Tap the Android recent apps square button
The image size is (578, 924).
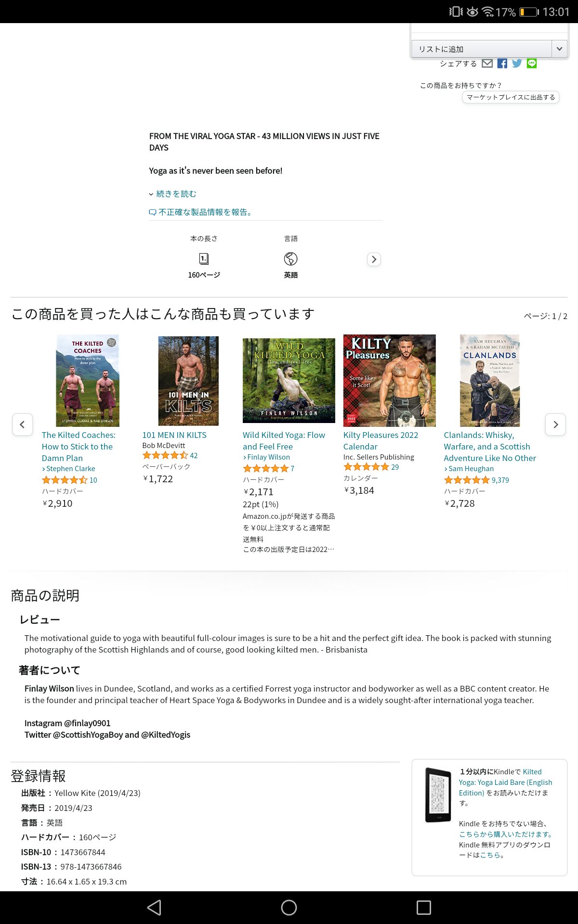tap(424, 908)
